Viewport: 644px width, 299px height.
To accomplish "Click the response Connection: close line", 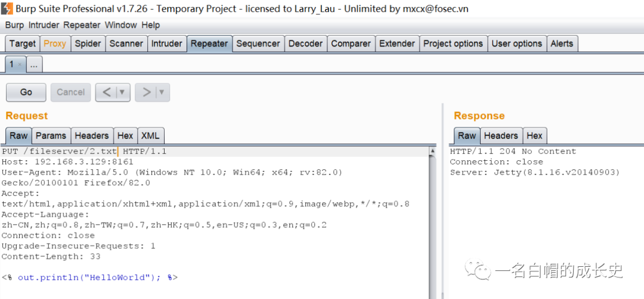I will coord(497,162).
